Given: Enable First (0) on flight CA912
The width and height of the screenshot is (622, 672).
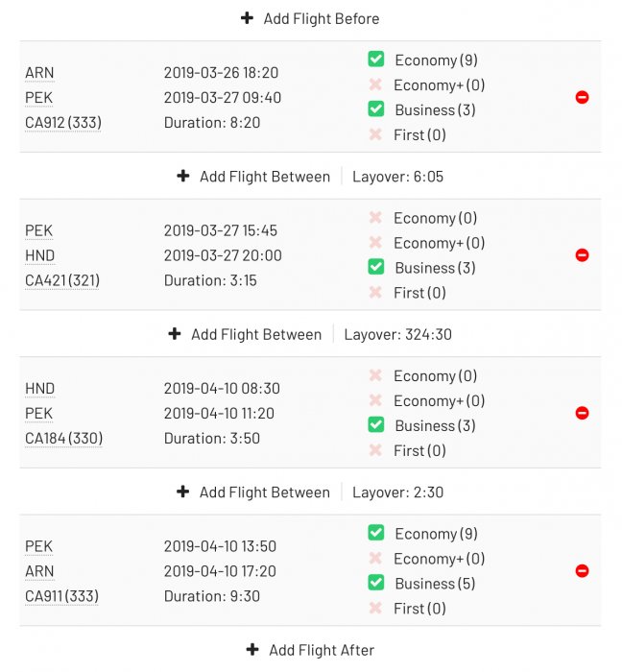Looking at the screenshot, I should [376, 134].
